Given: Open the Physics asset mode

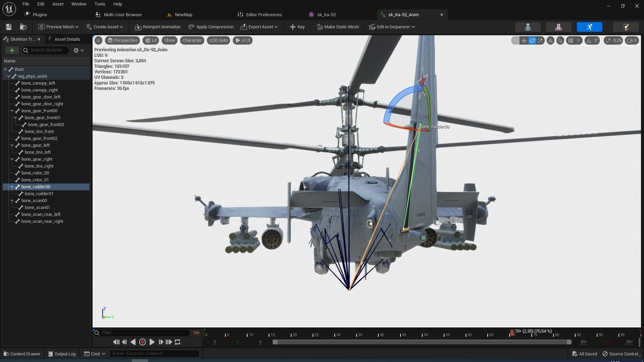Looking at the screenshot, I should pyautogui.click(x=626, y=27).
